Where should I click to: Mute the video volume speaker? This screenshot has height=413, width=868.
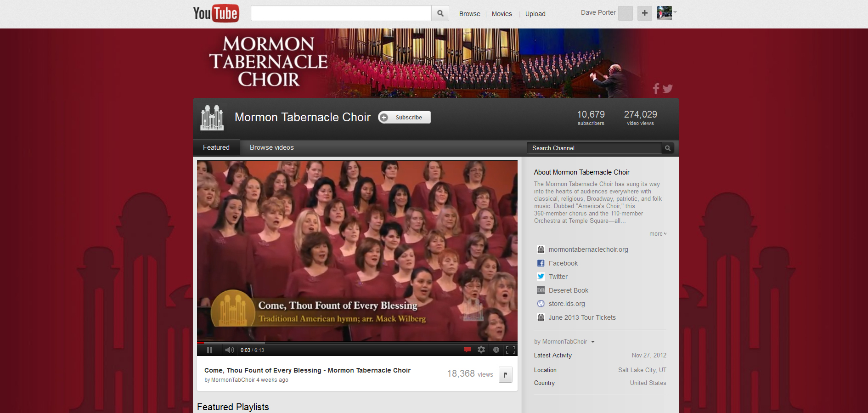[x=230, y=350]
